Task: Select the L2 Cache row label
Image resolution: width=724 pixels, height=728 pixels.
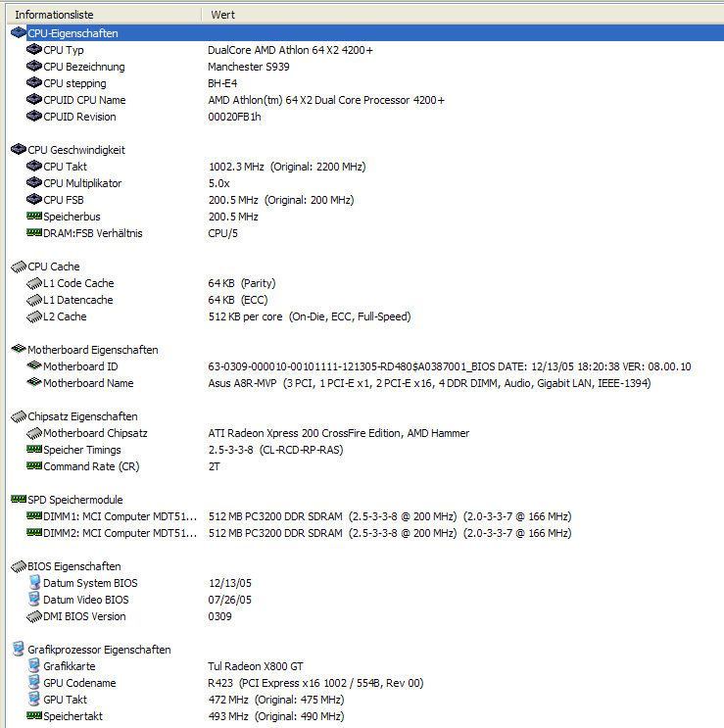Action: click(x=65, y=316)
